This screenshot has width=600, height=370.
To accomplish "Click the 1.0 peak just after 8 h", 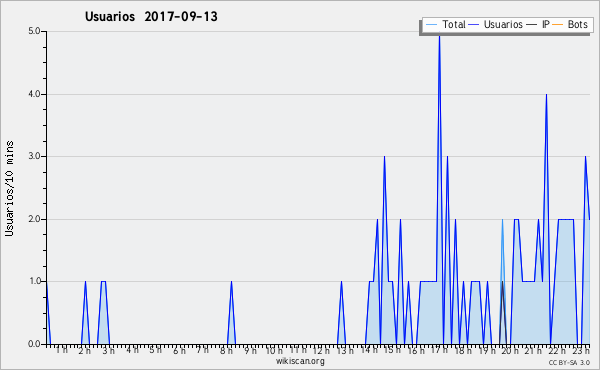I will pos(231,283).
